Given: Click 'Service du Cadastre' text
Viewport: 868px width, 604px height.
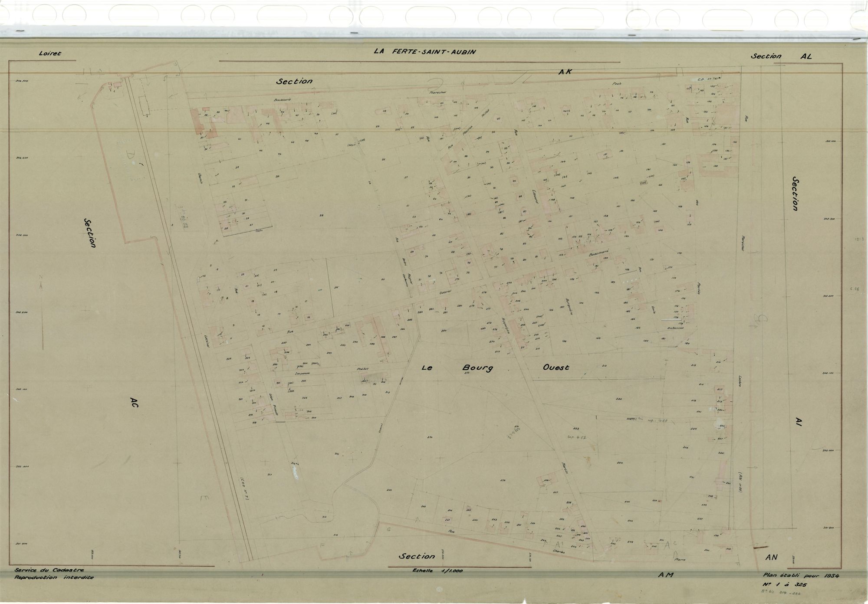Looking at the screenshot, I should coord(49,570).
